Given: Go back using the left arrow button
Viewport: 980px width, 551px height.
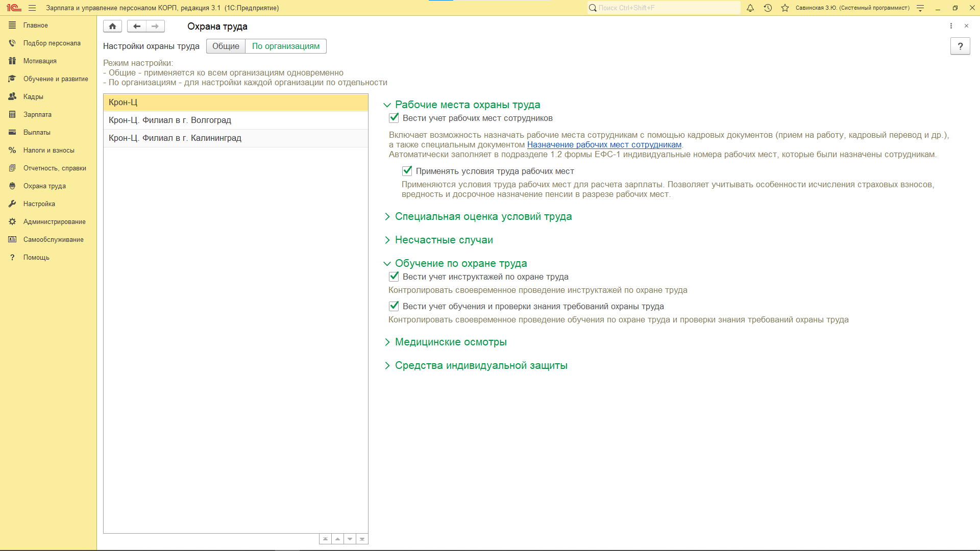Looking at the screenshot, I should point(136,26).
